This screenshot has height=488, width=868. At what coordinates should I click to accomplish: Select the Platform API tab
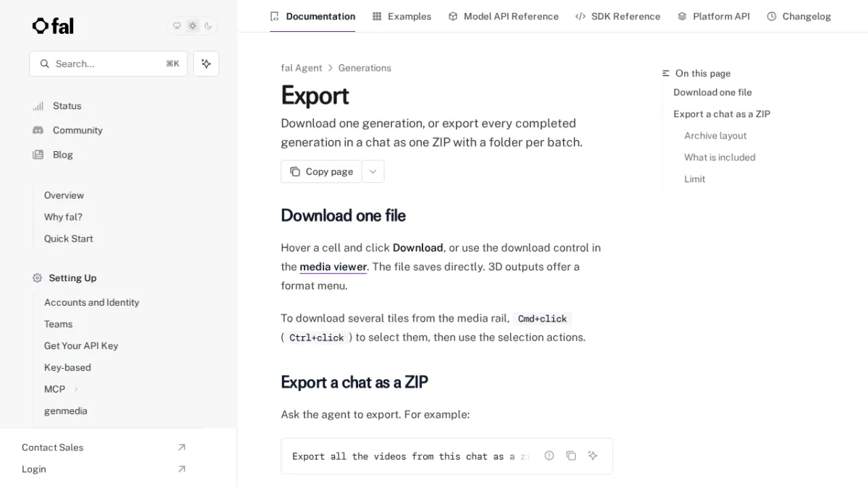(x=713, y=16)
